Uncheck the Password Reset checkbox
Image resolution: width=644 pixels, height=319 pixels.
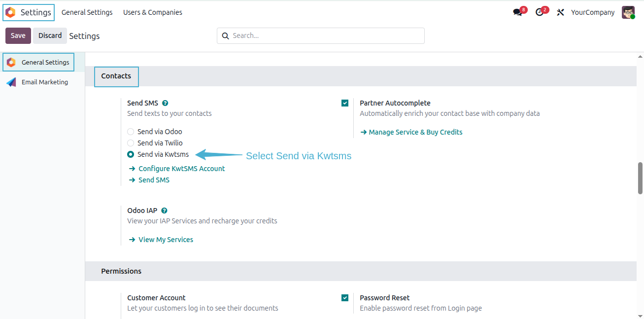click(345, 298)
